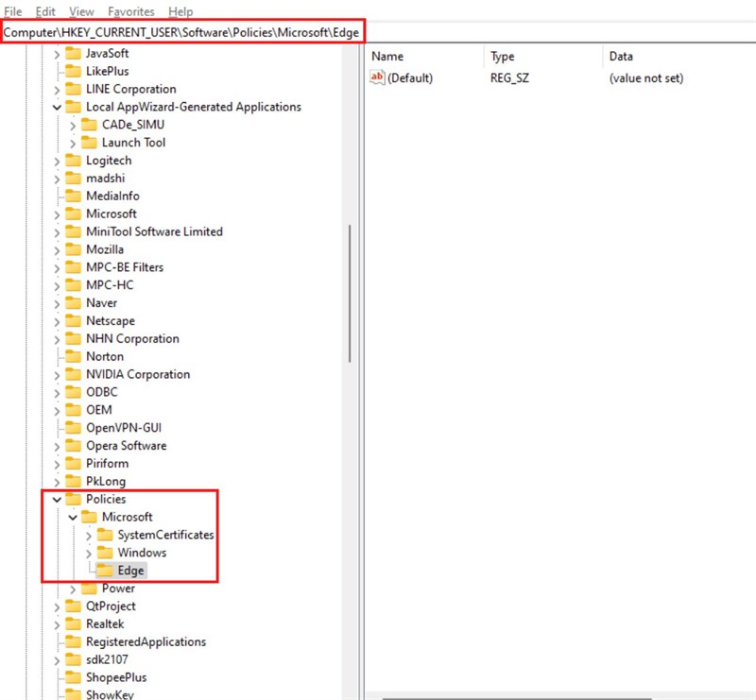This screenshot has height=700, width=756.
Task: Expand the Logitech key
Action: (x=57, y=161)
